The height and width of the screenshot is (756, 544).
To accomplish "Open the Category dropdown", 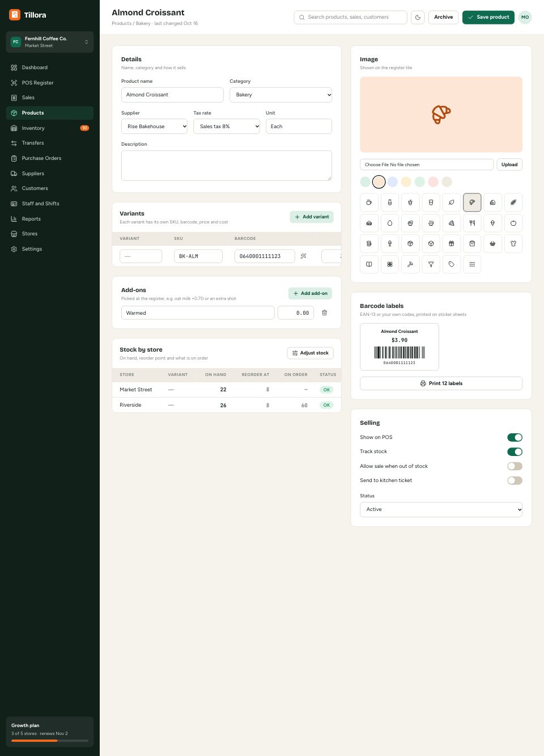I will 280,95.
